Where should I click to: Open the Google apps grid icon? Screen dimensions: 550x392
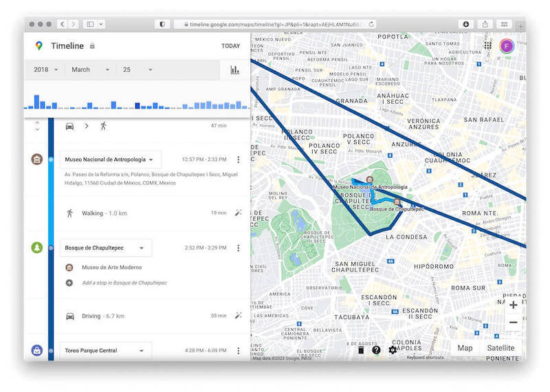click(487, 45)
